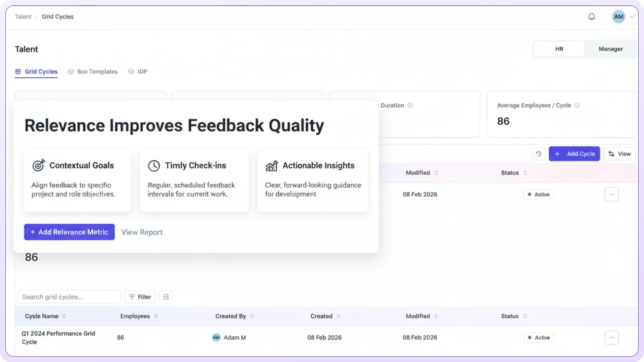
Task: Open the IDP tab
Action: coord(138,72)
